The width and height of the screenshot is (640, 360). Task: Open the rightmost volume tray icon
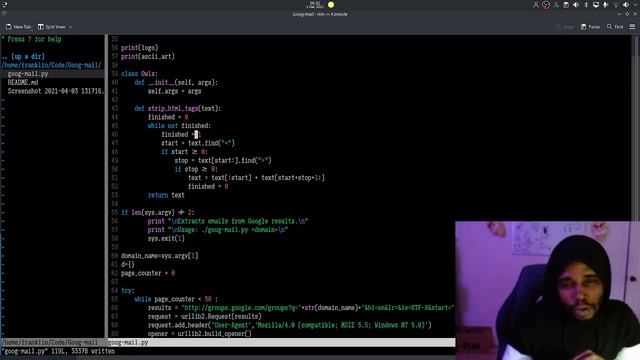(626, 5)
